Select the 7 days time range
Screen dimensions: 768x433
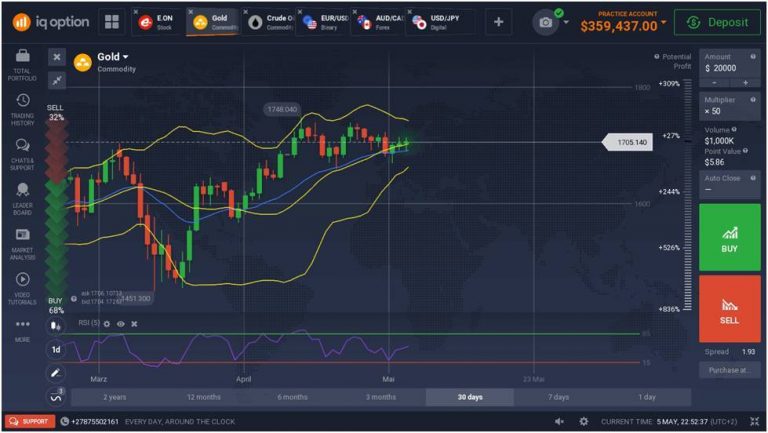[558, 397]
